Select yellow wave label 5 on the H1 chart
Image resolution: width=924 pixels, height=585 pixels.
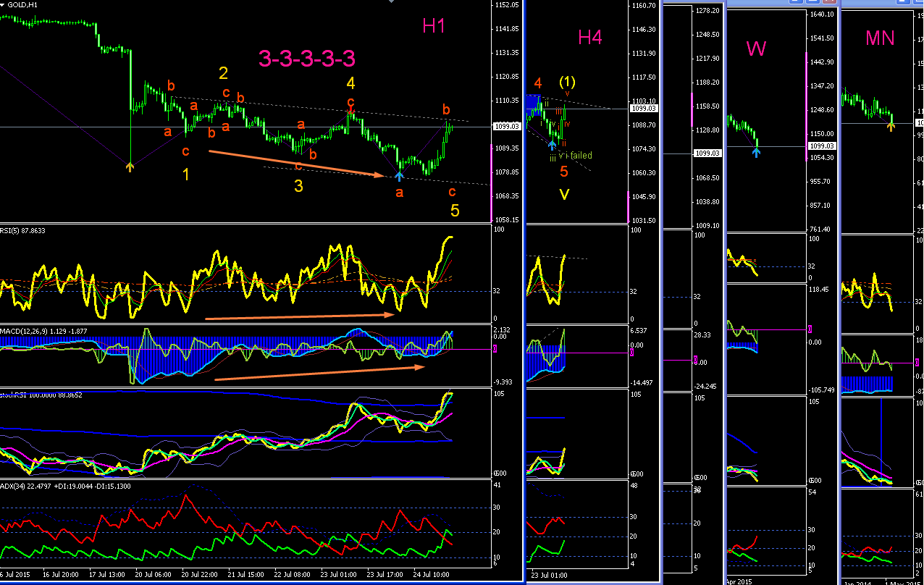[455, 211]
